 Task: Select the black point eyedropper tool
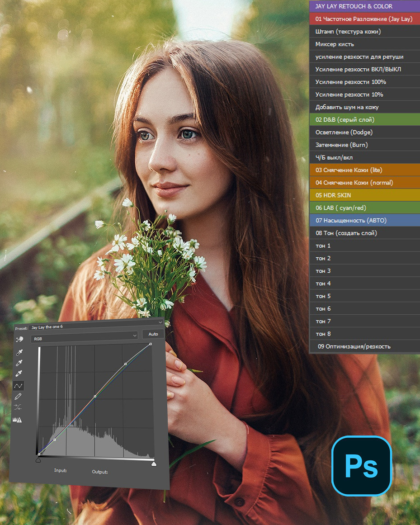(x=19, y=352)
